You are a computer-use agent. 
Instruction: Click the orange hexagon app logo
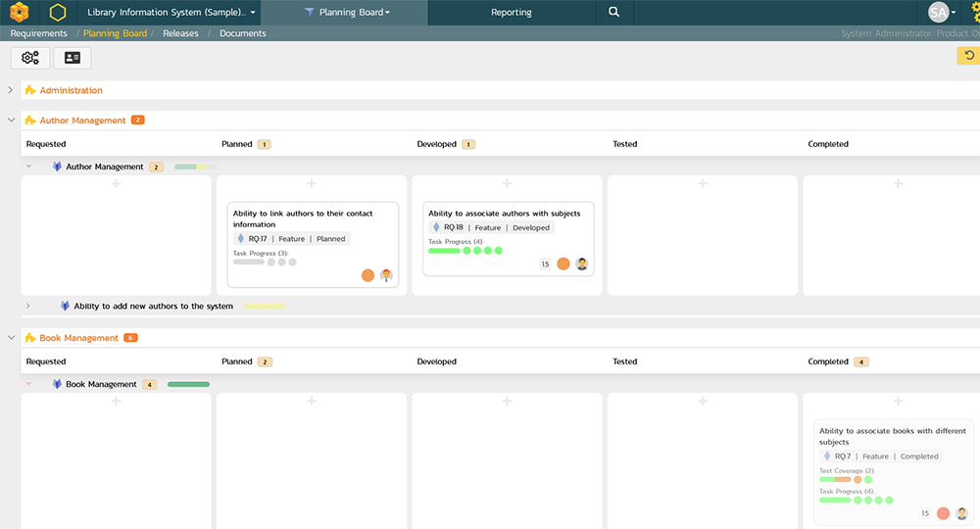(19, 13)
